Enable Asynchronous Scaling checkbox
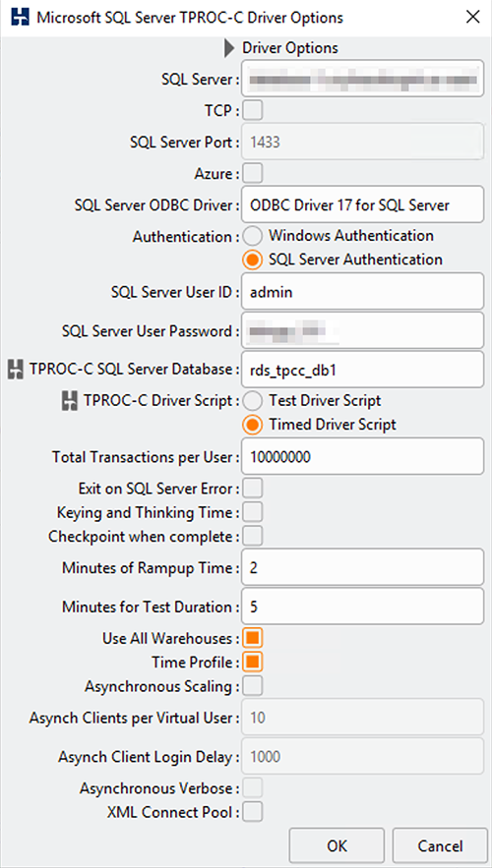Screen dimensions: 492x868 click(253, 686)
